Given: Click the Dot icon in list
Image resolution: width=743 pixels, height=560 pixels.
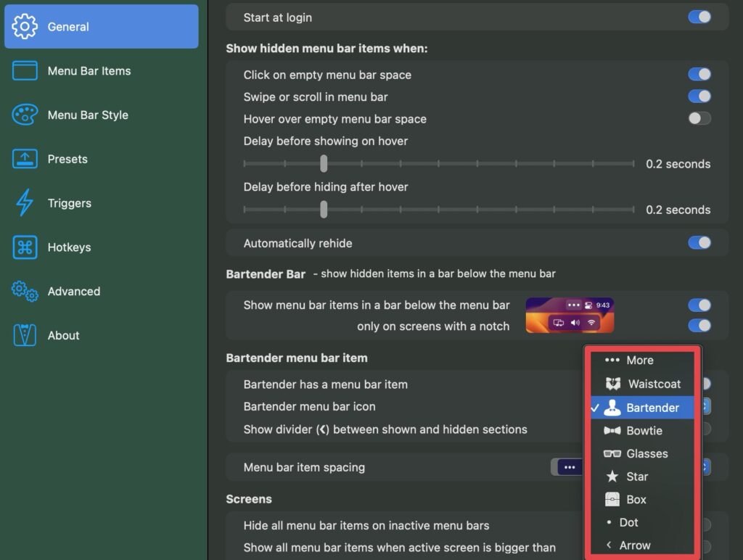Looking at the screenshot, I should [x=609, y=522].
